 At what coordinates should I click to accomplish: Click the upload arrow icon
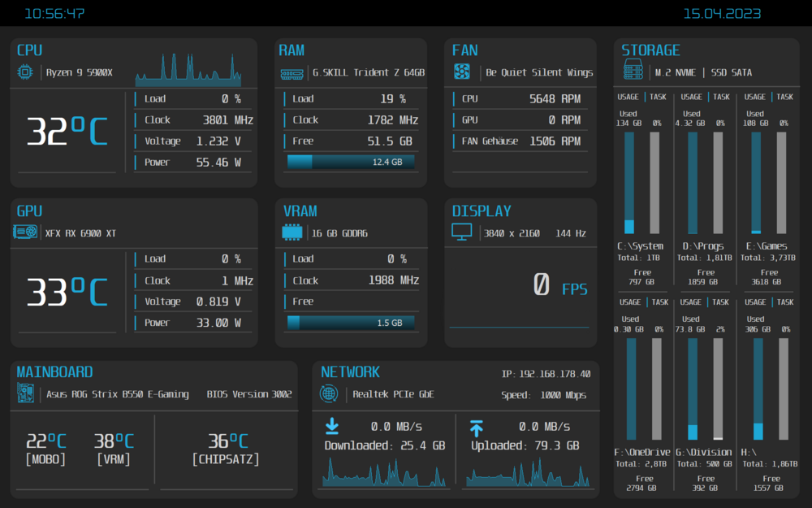coord(477,428)
